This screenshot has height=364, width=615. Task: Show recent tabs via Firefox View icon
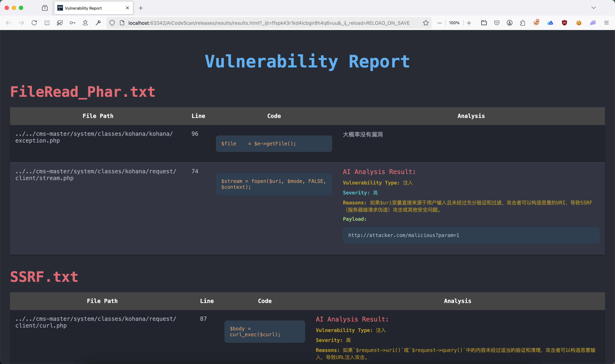[x=45, y=8]
